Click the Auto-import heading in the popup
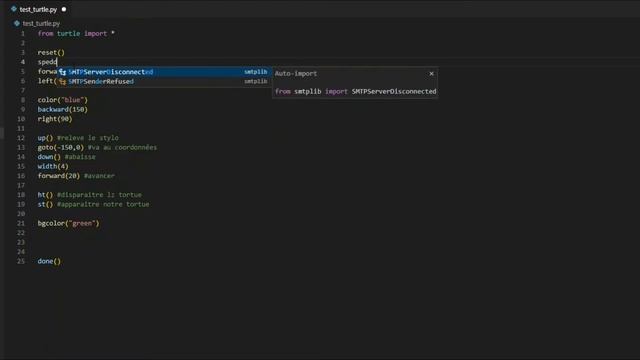 (296, 73)
